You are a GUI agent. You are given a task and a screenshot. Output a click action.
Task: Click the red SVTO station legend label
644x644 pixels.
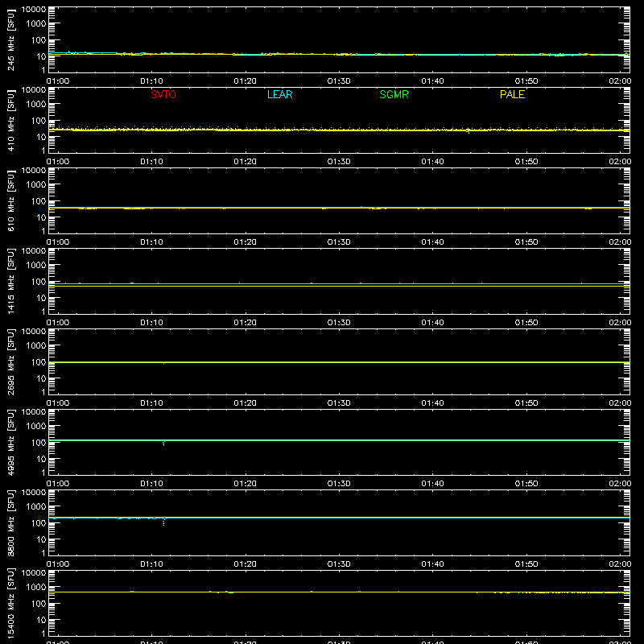pos(163,94)
